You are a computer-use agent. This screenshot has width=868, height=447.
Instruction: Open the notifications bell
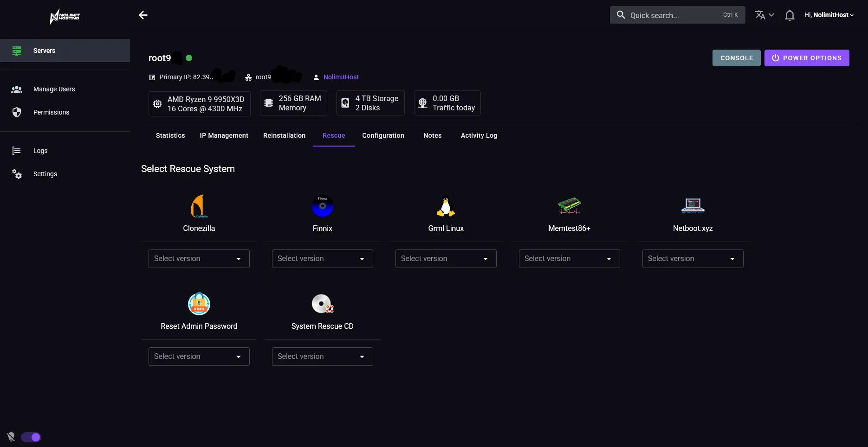click(x=790, y=15)
